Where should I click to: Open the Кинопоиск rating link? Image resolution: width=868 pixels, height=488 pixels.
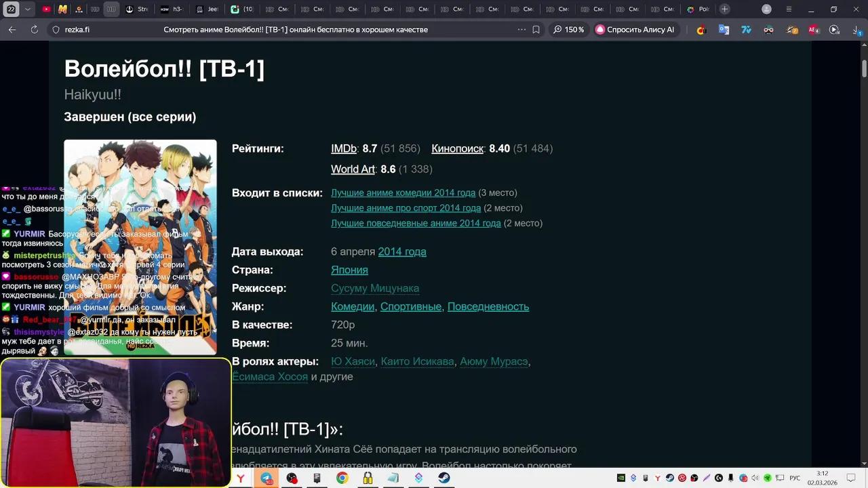click(x=458, y=148)
